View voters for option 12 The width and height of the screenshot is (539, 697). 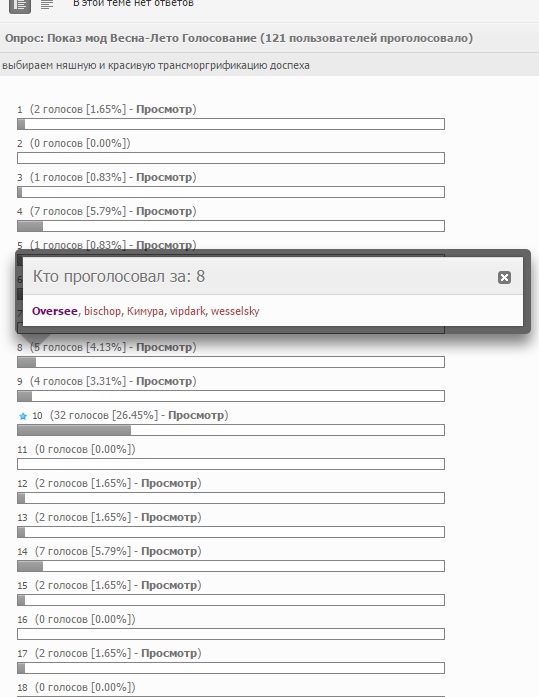(x=170, y=483)
